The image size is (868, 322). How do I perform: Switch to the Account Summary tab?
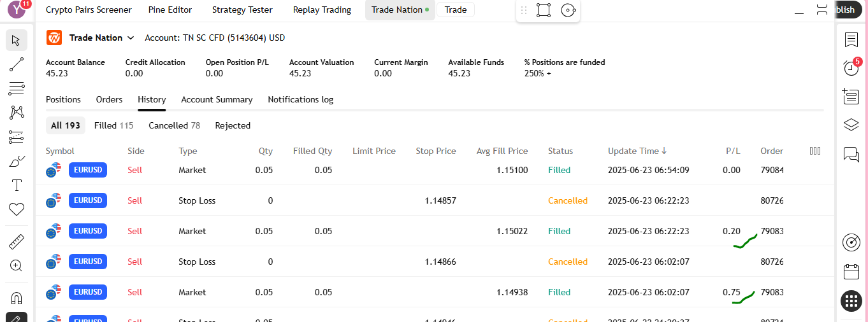point(217,99)
